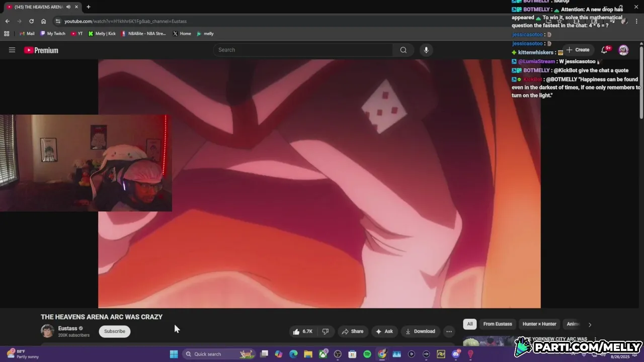The image size is (644, 362).
Task: Open File Explorer from taskbar
Action: (x=308, y=354)
